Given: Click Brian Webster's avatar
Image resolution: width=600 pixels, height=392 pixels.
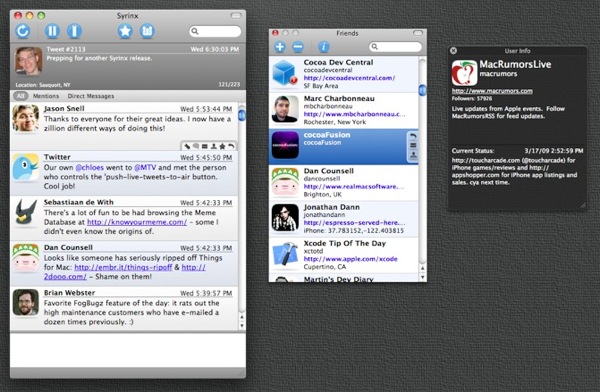Looking at the screenshot, I should click(x=26, y=302).
